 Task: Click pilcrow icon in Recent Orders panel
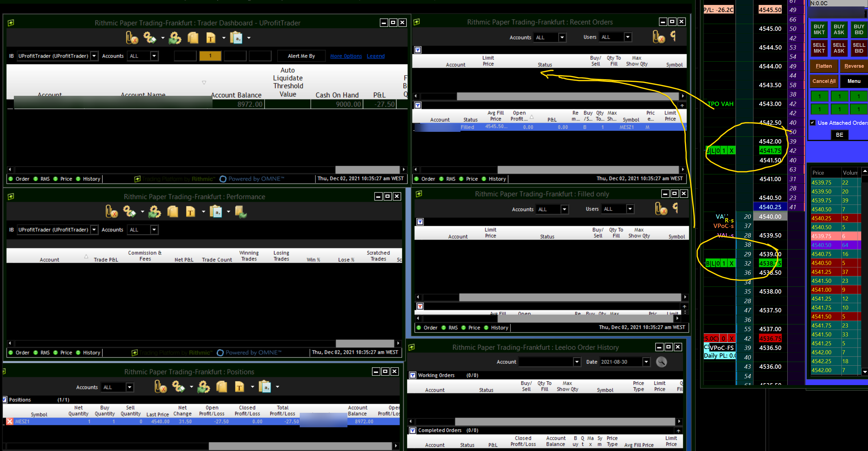coord(673,36)
